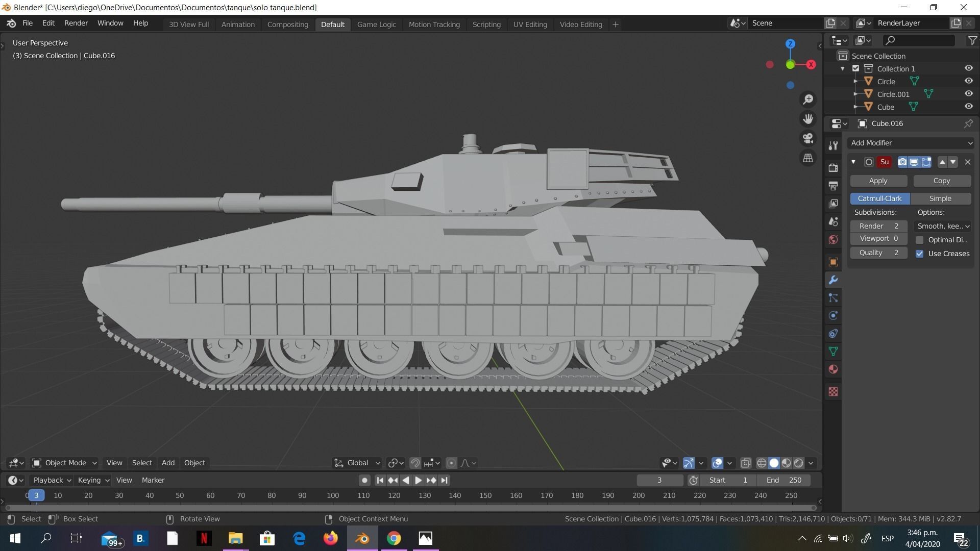The width and height of the screenshot is (980, 551).
Task: Enable the Optimal Display checkbox
Action: 920,240
